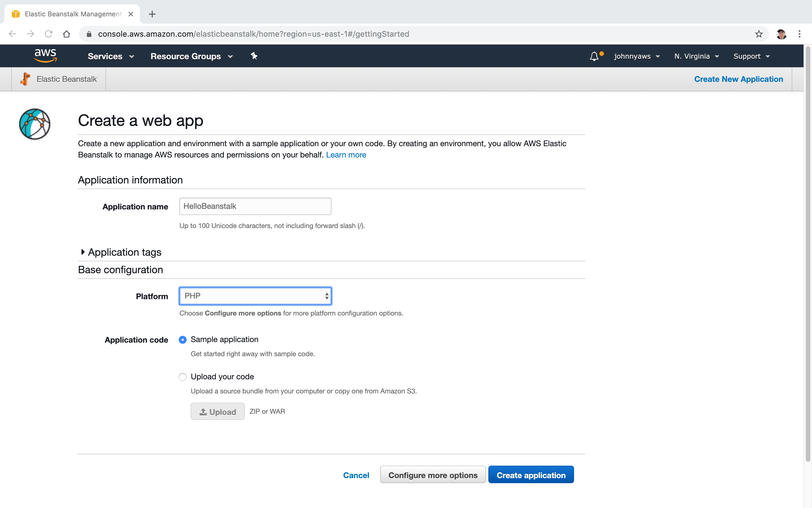Open the Chrome three-dot menu
The width and height of the screenshot is (812, 508).
coord(800,34)
